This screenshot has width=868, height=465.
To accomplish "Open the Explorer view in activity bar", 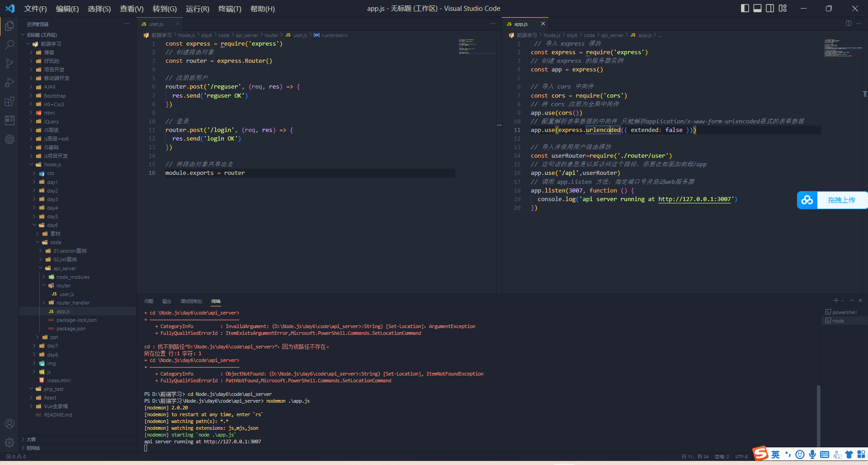I will [x=9, y=26].
